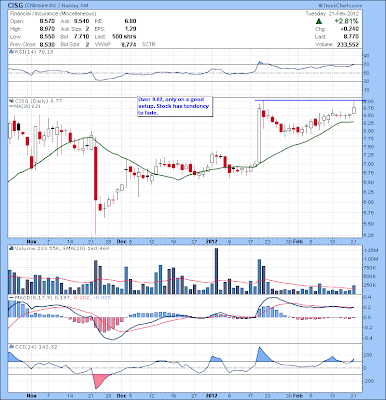Click the Tuesday 21-Feb-2012 date label
This screenshot has height=400, width=386.
(x=332, y=14)
